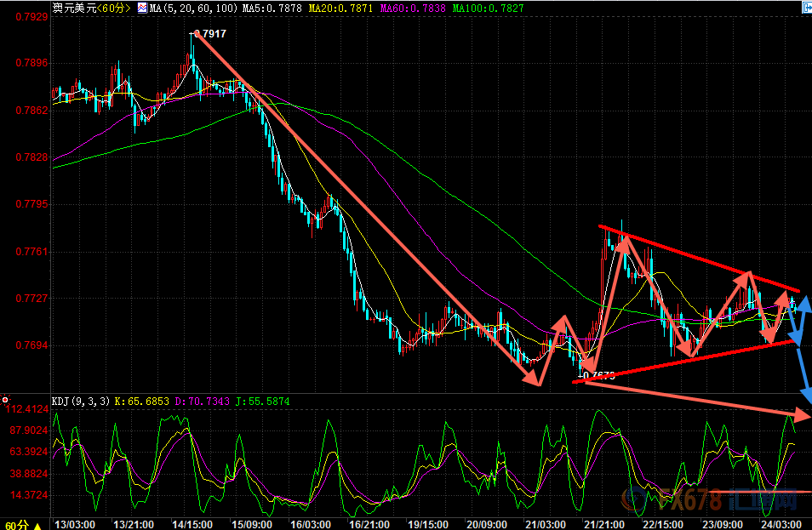Click the MA20:0.7871 value
Screen dimensions: 812x530
[x=340, y=9]
